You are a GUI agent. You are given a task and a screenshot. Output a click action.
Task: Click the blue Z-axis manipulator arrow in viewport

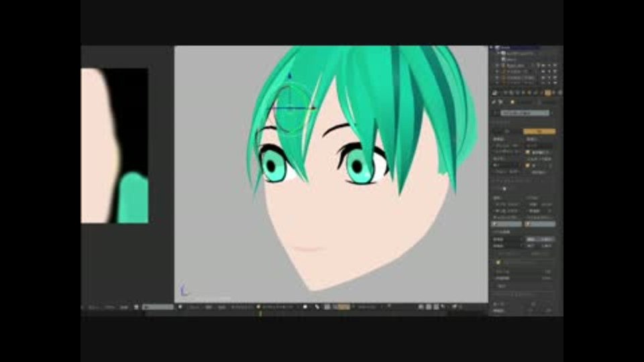pyautogui.click(x=289, y=76)
